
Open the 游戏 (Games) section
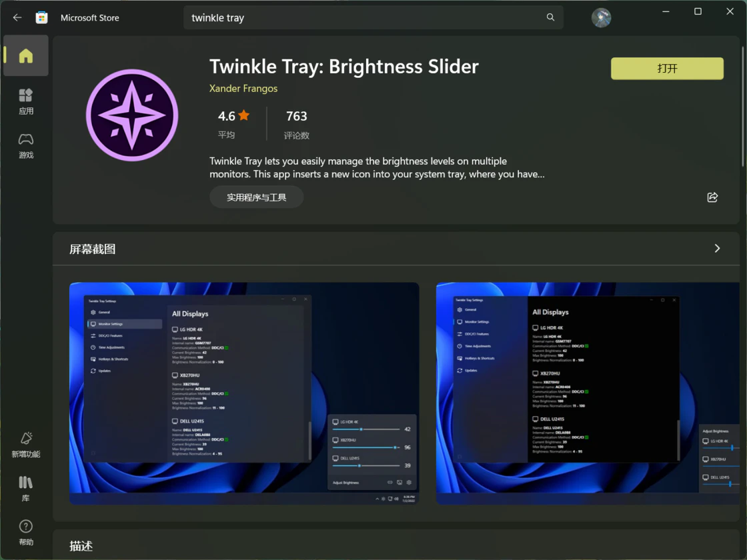coord(26,145)
